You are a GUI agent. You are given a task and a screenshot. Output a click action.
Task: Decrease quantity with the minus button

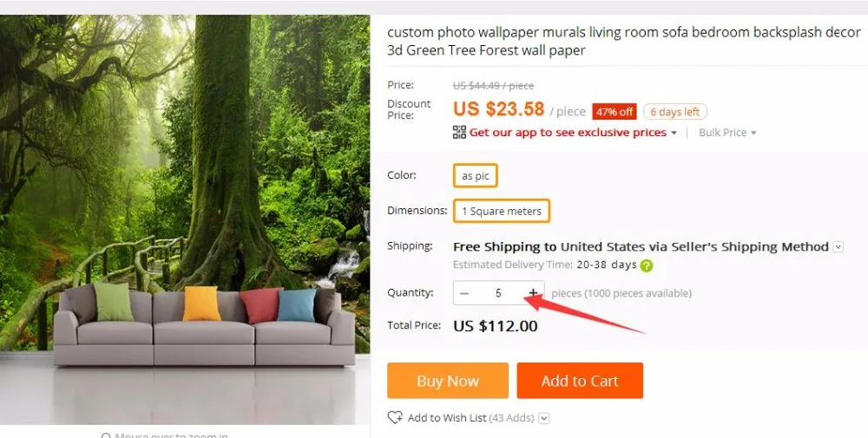(x=464, y=293)
